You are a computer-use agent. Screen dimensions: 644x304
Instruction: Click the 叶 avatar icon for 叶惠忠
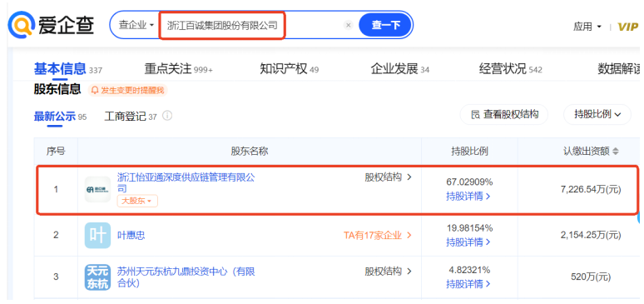(97, 236)
